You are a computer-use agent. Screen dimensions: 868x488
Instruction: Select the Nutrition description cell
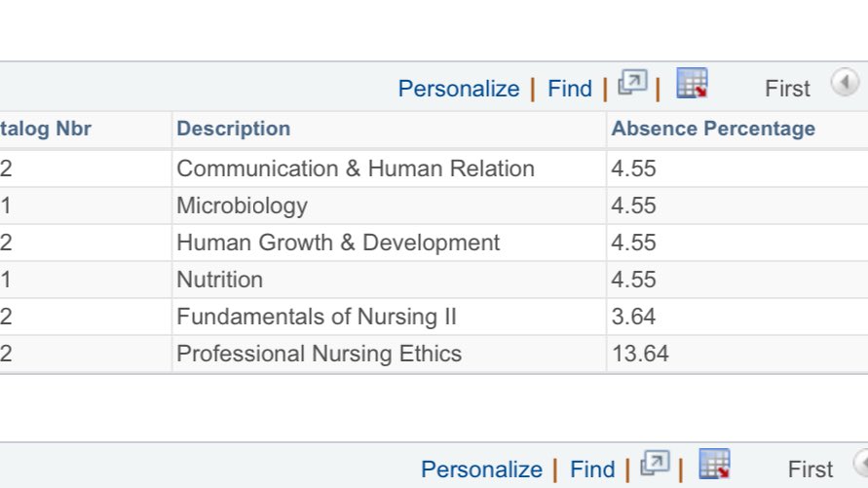[x=219, y=280]
